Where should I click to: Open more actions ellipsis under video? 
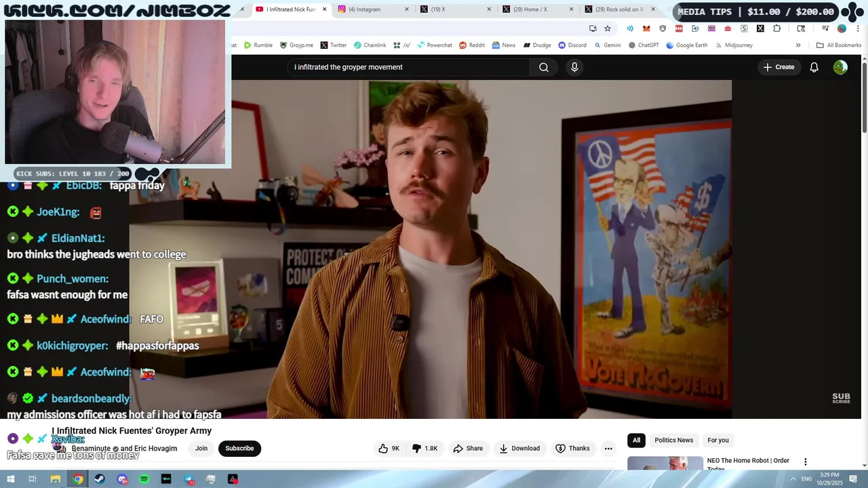pos(608,449)
